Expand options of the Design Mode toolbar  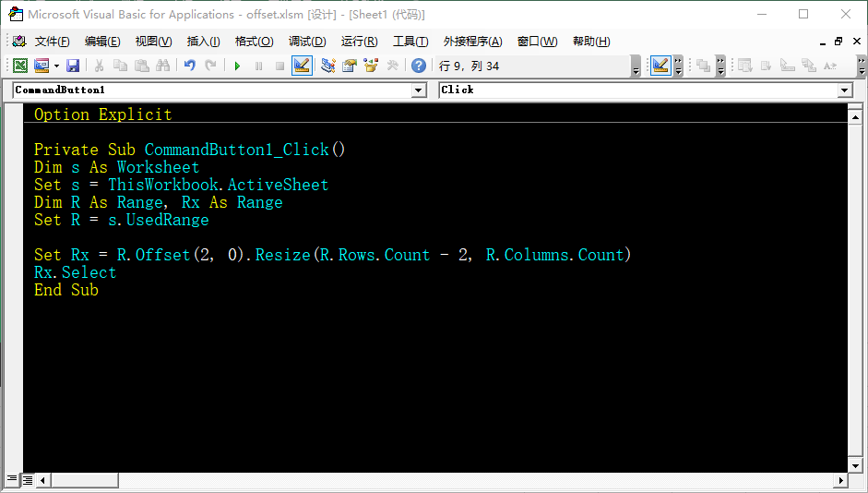pos(679,66)
